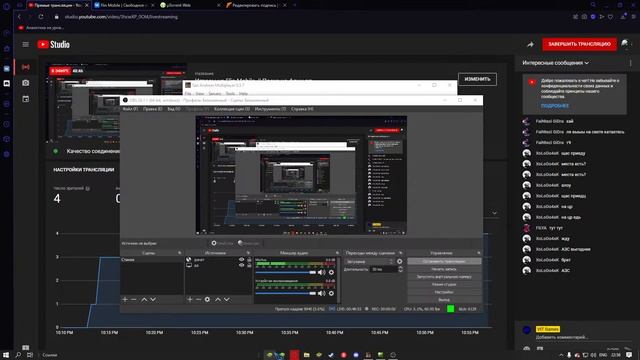
Task: Click ЗАВЕРШИТЬ ТРАНСЛЯЦИЮ button
Action: 579,44
